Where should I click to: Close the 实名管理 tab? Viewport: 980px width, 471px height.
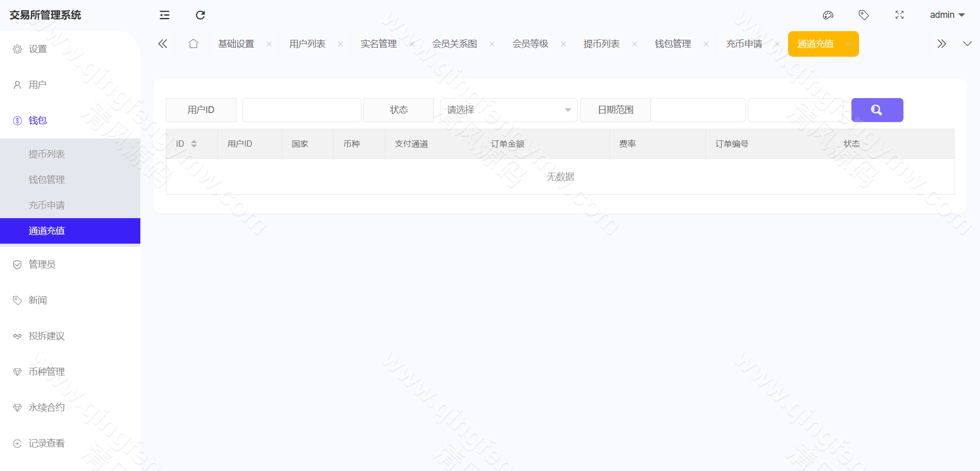click(411, 43)
